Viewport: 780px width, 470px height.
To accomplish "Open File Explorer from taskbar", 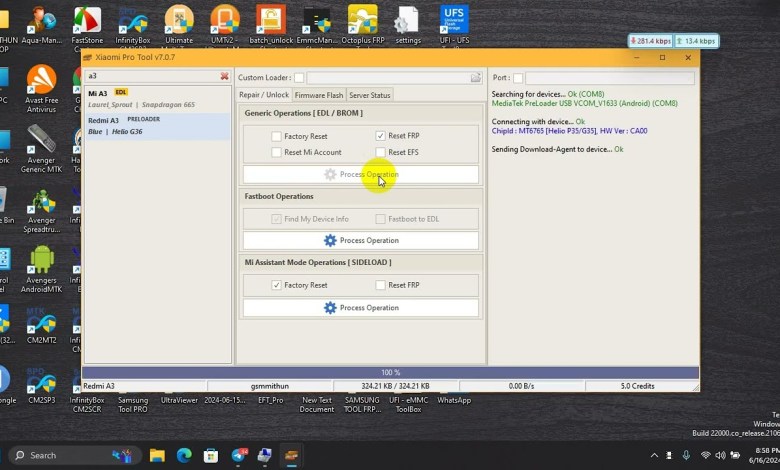I will pos(157,455).
